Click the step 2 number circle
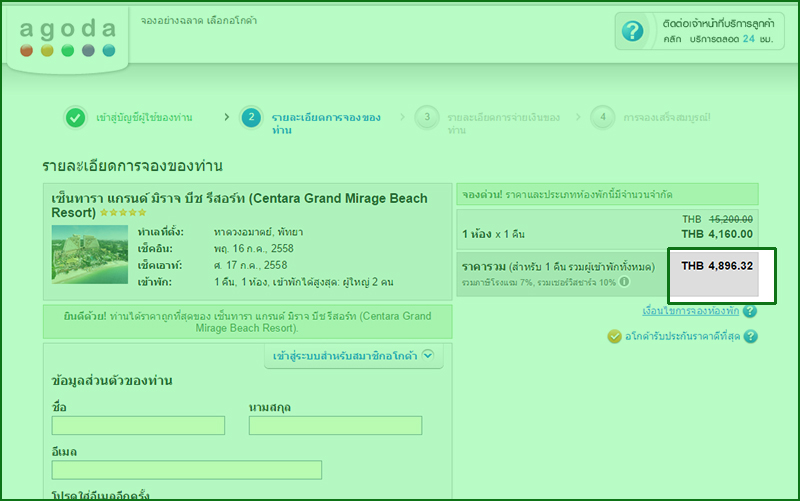The height and width of the screenshot is (501, 800). [251, 118]
